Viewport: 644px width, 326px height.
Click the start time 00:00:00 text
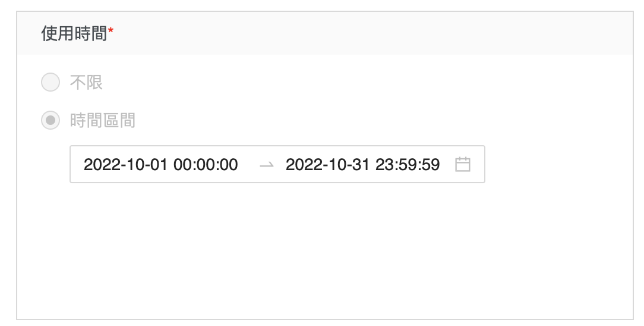click(206, 165)
